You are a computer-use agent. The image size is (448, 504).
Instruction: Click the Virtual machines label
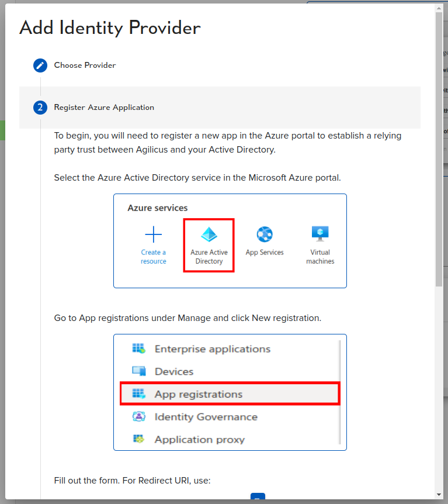point(320,257)
